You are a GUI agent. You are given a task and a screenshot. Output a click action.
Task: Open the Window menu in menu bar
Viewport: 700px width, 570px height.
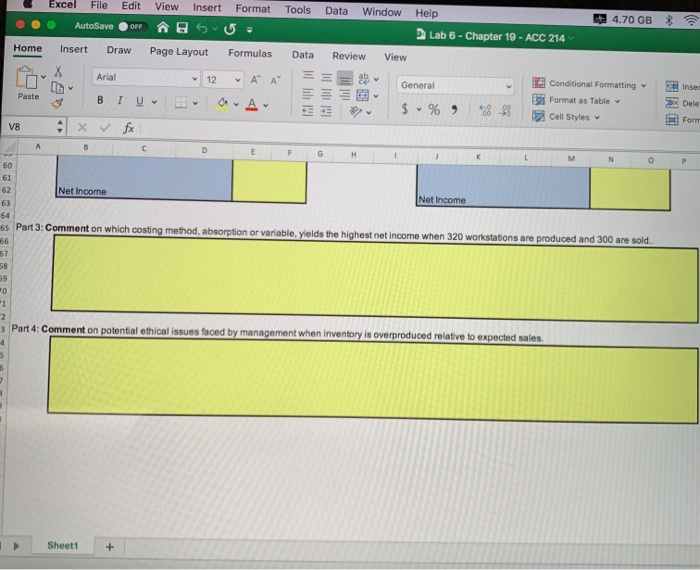[382, 12]
